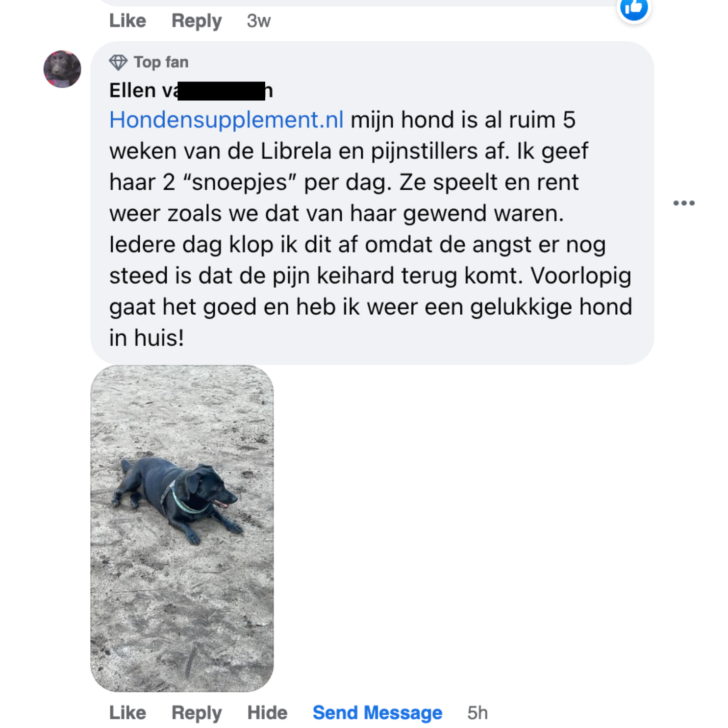
Task: Click the black redaction bar over surname
Action: (221, 91)
